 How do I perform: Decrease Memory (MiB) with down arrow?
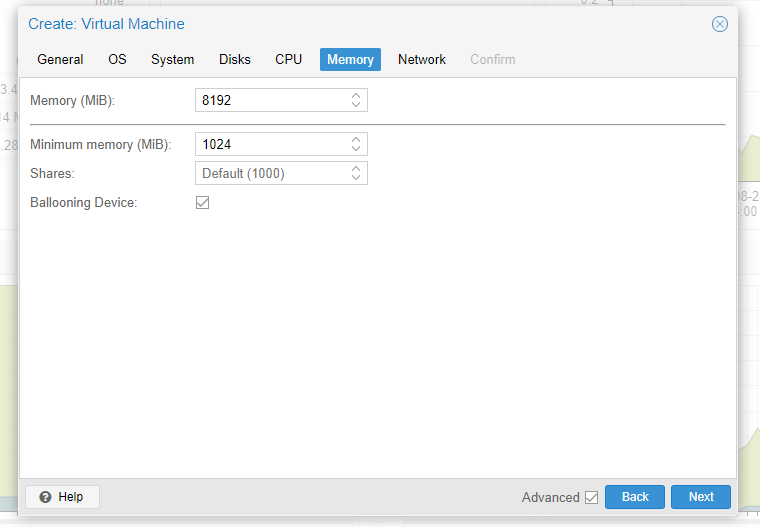(x=356, y=105)
